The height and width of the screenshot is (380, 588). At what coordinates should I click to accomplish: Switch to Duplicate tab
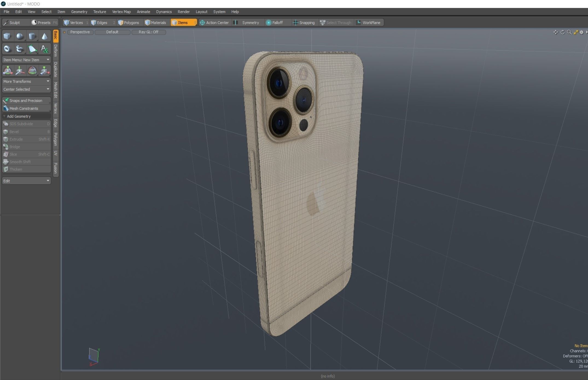click(x=56, y=69)
